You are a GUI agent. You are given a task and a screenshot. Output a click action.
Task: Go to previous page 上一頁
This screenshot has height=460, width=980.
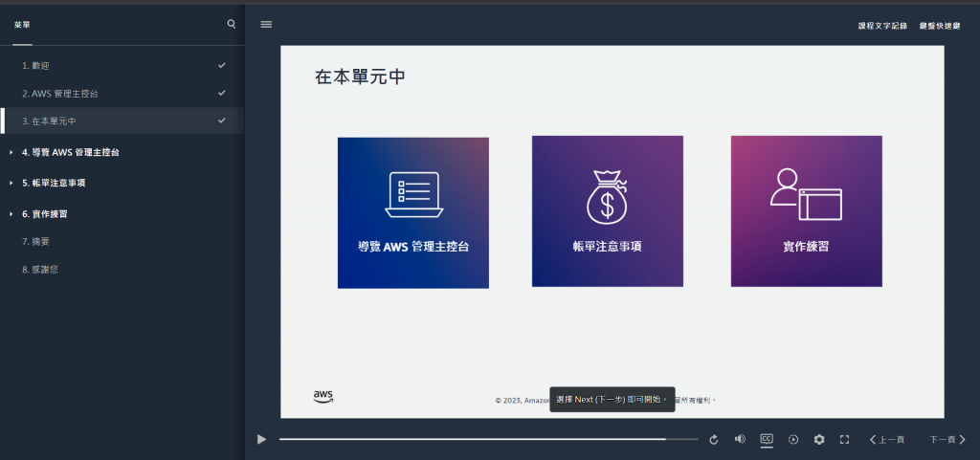pos(887,439)
